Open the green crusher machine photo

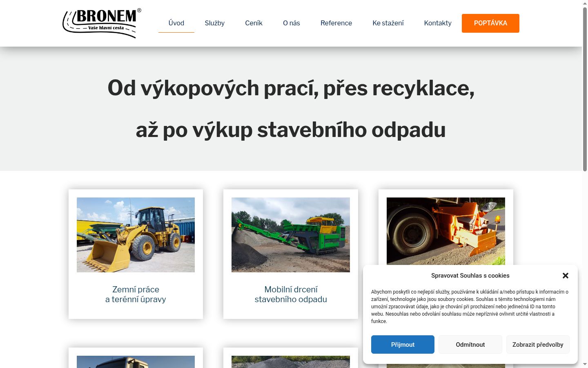tap(291, 235)
